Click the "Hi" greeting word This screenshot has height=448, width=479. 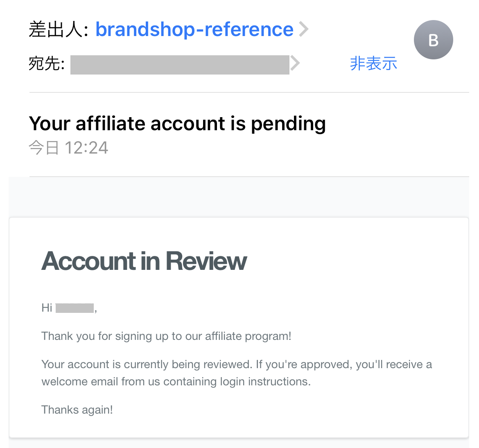[x=47, y=308]
